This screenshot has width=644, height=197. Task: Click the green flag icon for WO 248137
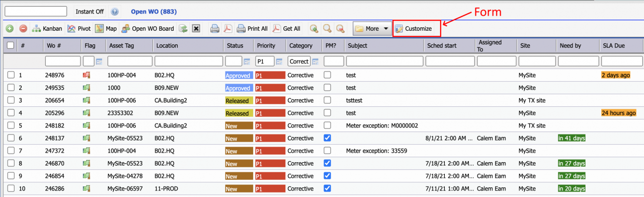pyautogui.click(x=86, y=138)
